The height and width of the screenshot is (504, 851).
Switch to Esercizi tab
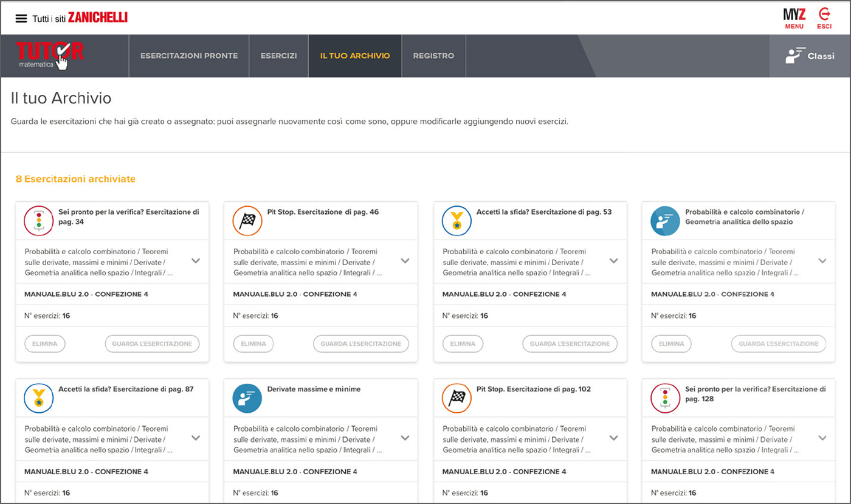point(279,55)
